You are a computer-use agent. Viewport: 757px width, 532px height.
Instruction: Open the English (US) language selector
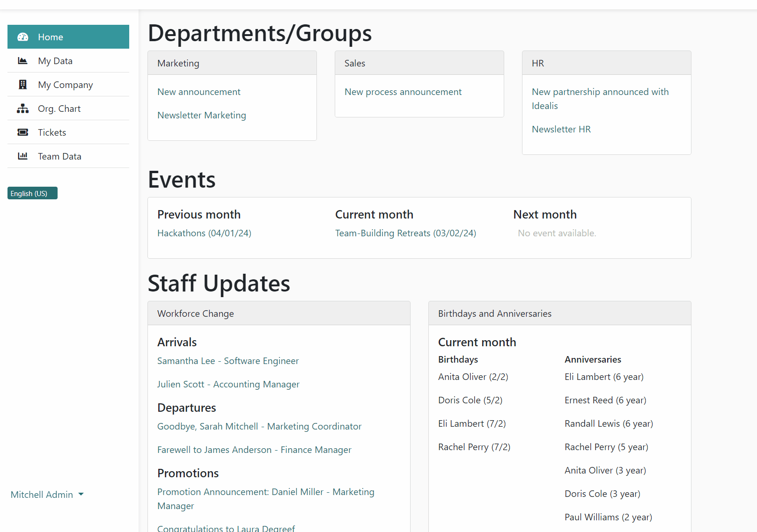point(32,193)
